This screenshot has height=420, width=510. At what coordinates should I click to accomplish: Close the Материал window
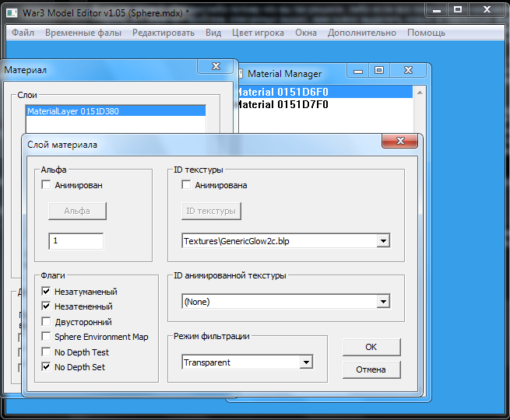[216, 66]
